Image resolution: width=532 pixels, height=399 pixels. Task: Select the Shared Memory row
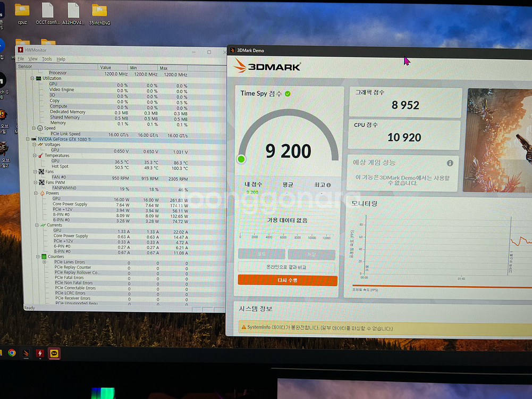point(121,118)
